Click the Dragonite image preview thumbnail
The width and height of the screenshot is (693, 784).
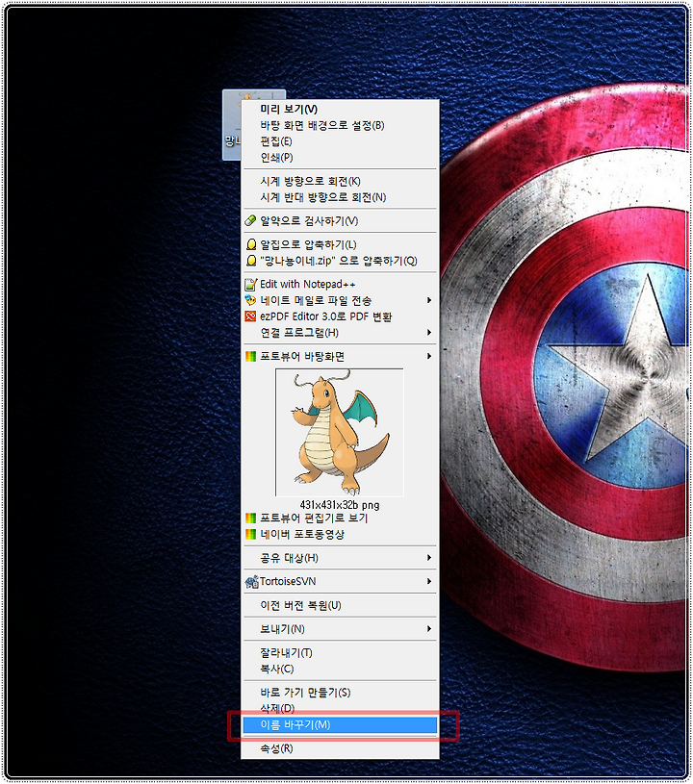pyautogui.click(x=339, y=433)
